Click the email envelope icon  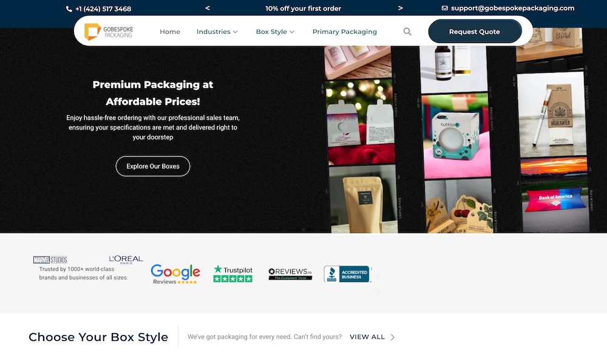[445, 8]
